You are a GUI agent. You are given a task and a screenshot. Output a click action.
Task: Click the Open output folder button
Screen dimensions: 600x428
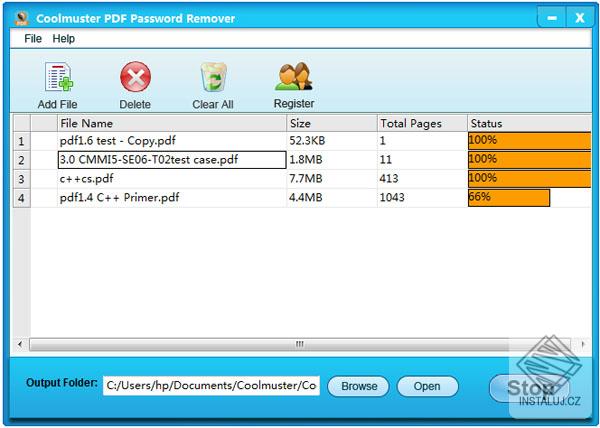(427, 386)
